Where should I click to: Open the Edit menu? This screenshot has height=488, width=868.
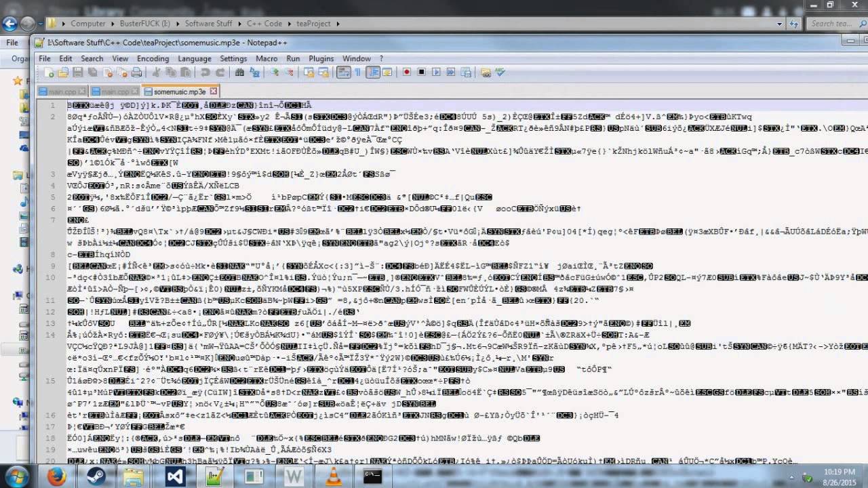[x=66, y=59]
